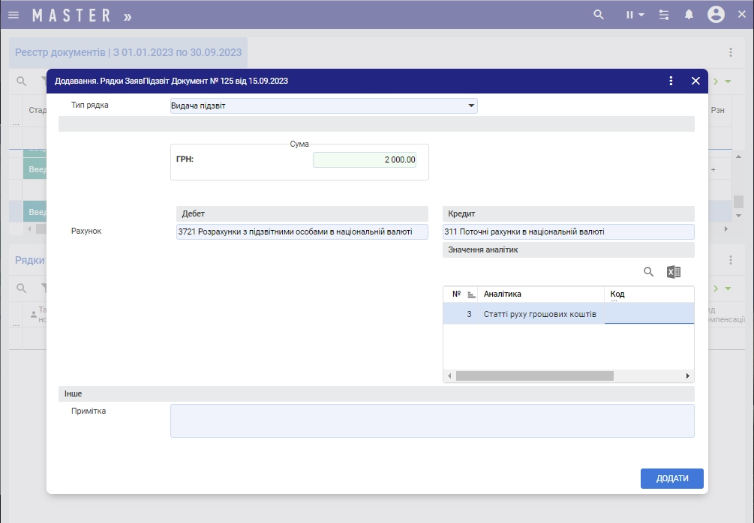Expand the Тип рядка dropdown
Image resolution: width=754 pixels, height=523 pixels.
(x=471, y=106)
